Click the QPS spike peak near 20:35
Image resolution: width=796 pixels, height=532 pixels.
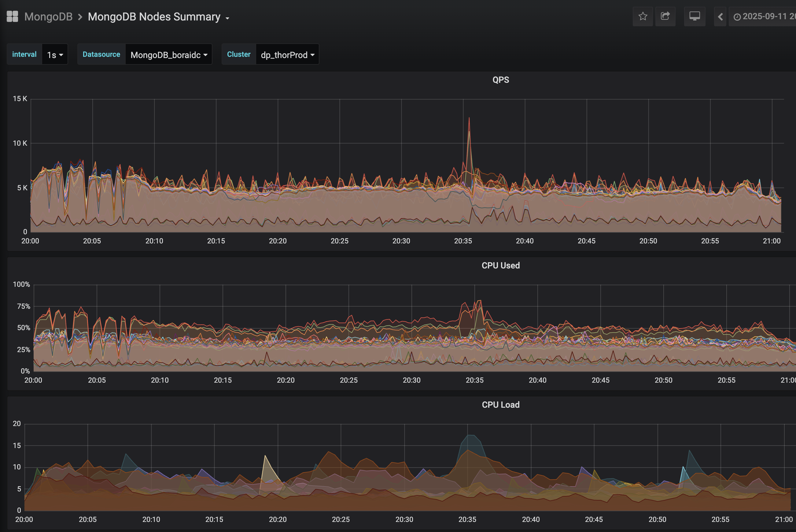coord(469,118)
